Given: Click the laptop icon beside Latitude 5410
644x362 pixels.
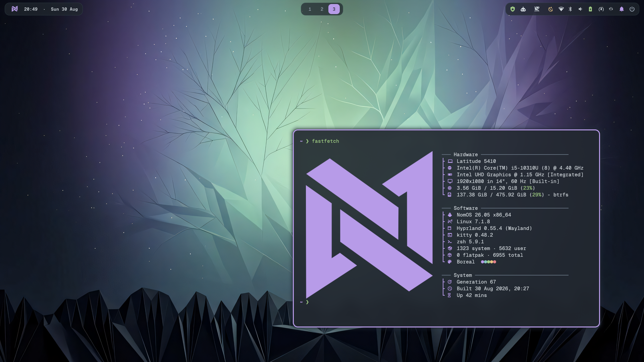Looking at the screenshot, I should tap(450, 161).
